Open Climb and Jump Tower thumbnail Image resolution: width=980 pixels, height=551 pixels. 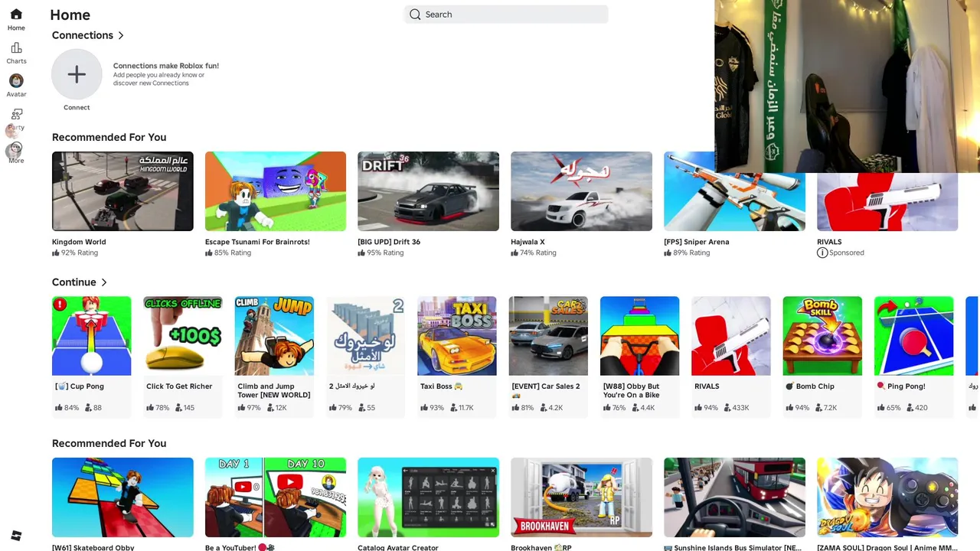(x=274, y=336)
